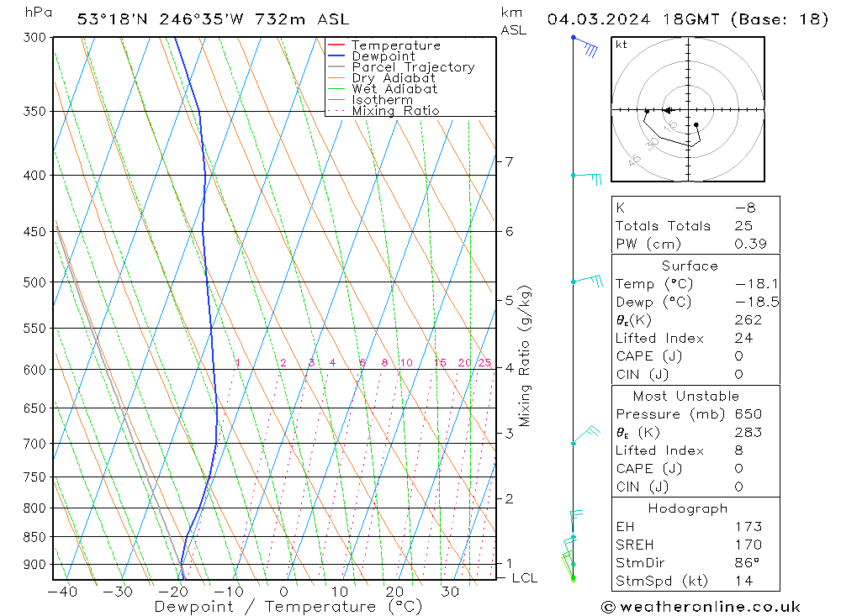Click the 300 hPa pressure label
Screen dimensions: 841x616
pos(34,37)
